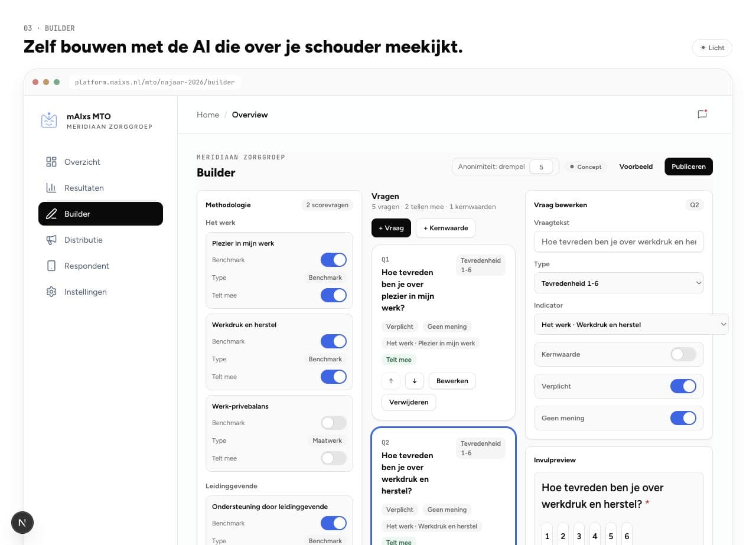Toggle Benchmark for Plezier in mijn werk
The image size is (756, 545).
(334, 260)
